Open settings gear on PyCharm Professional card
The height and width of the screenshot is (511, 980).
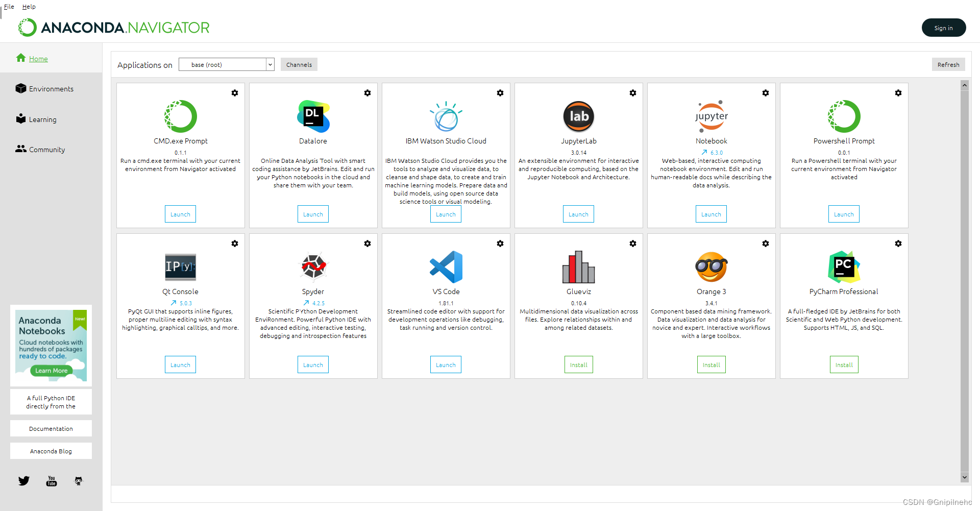898,244
